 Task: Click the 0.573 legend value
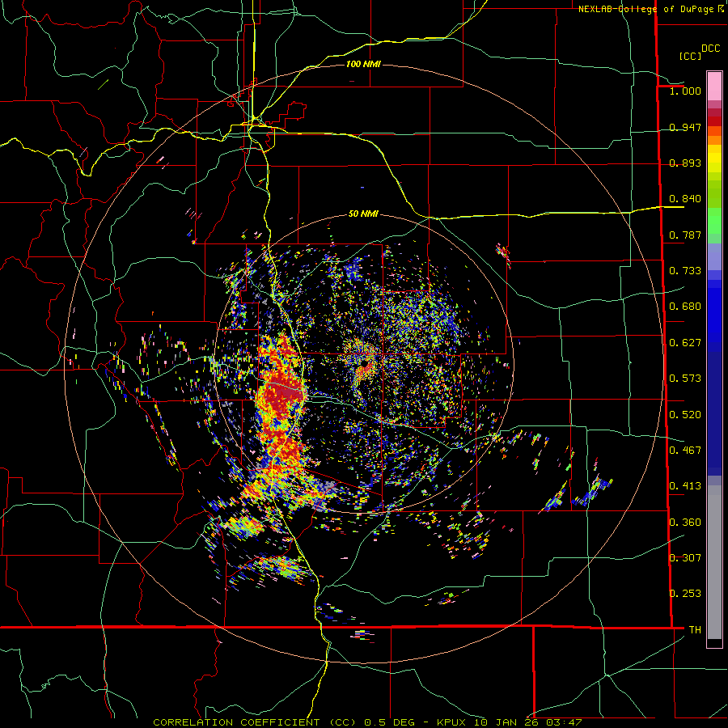pos(685,379)
